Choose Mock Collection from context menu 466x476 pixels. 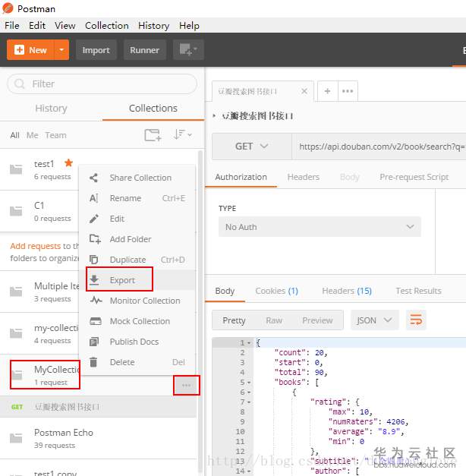137,321
